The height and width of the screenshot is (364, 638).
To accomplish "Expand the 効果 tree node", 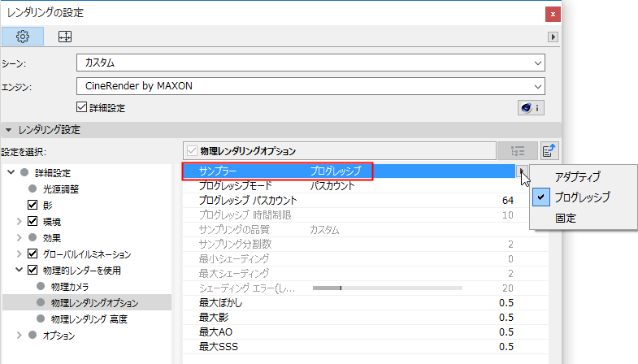I will coord(19,237).
